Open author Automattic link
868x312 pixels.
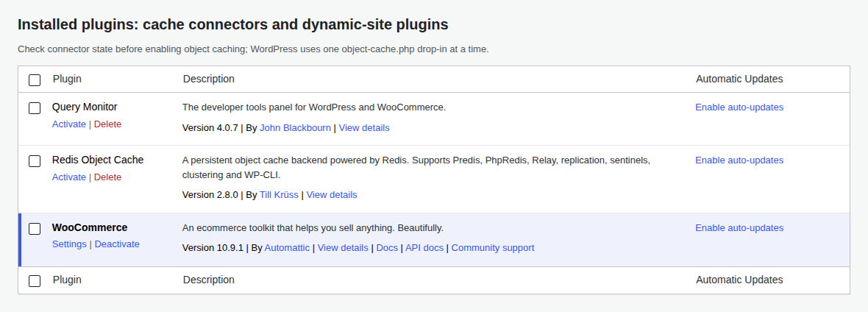coord(287,248)
